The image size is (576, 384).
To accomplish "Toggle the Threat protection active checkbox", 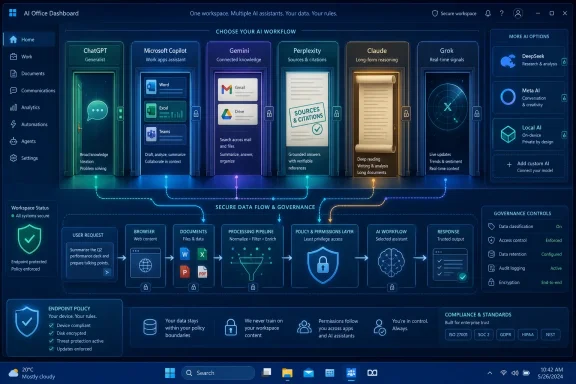I will [x=51, y=341].
